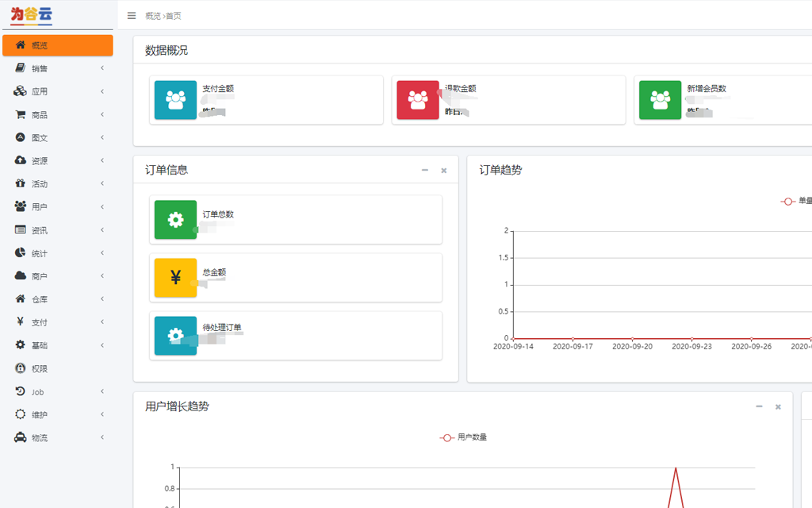Expand the 用户 submenu arrow
812x508 pixels.
click(102, 206)
